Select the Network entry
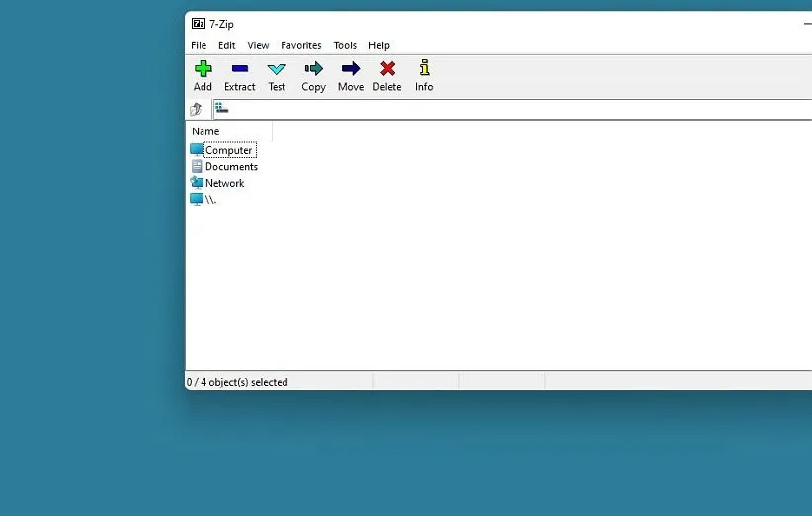This screenshot has width=812, height=516. click(x=224, y=183)
